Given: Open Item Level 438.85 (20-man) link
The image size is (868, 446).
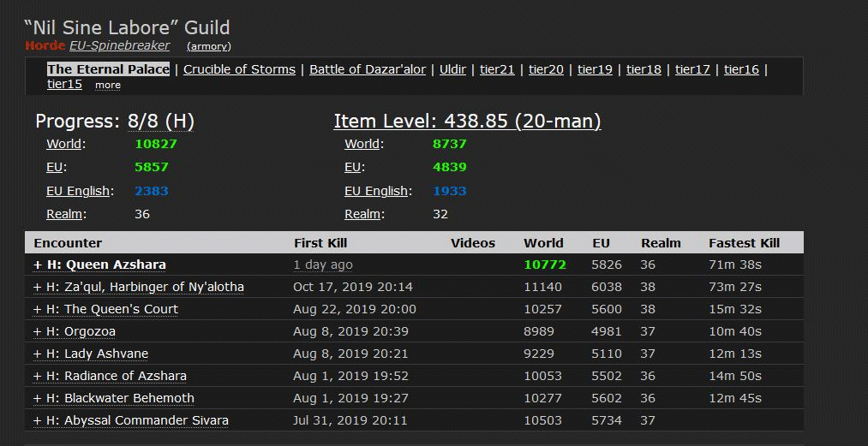Looking at the screenshot, I should point(467,122).
